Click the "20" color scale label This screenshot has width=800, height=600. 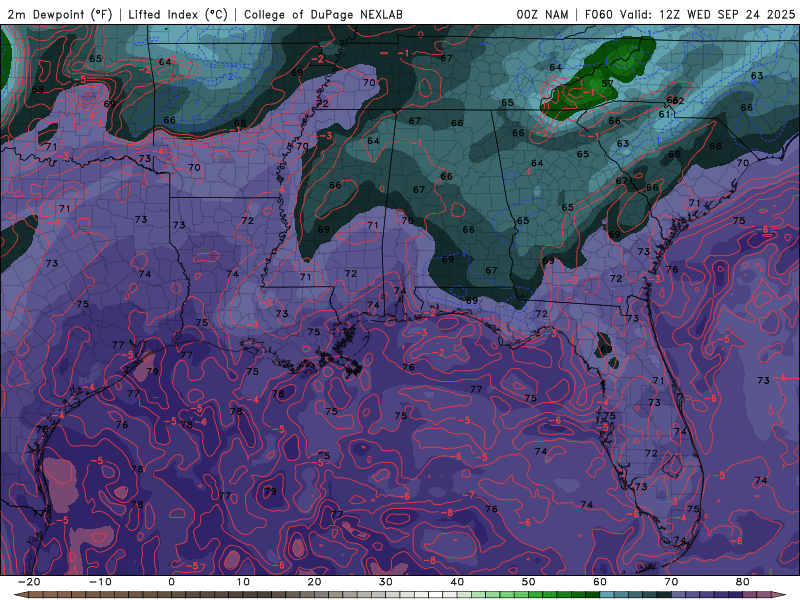point(314,582)
